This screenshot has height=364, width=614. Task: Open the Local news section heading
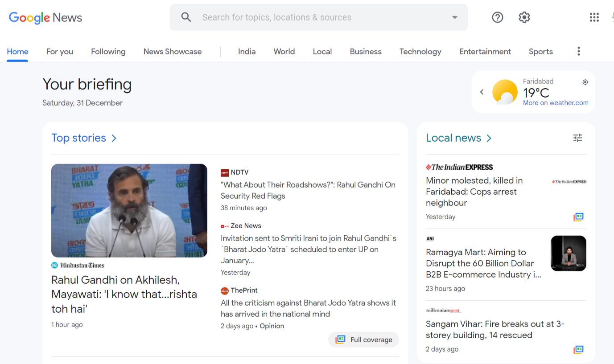point(453,138)
